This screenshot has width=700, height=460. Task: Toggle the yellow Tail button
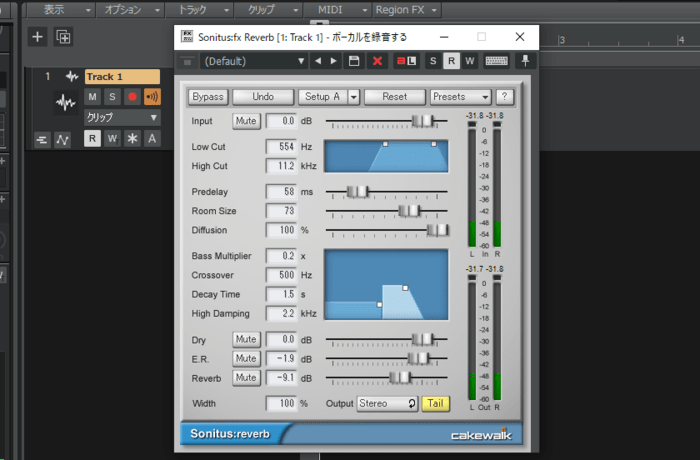435,403
